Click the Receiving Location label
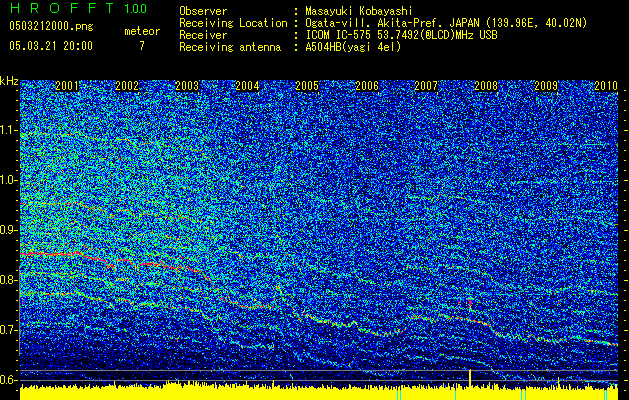Viewport: 629px width, 400px height. tap(233, 23)
